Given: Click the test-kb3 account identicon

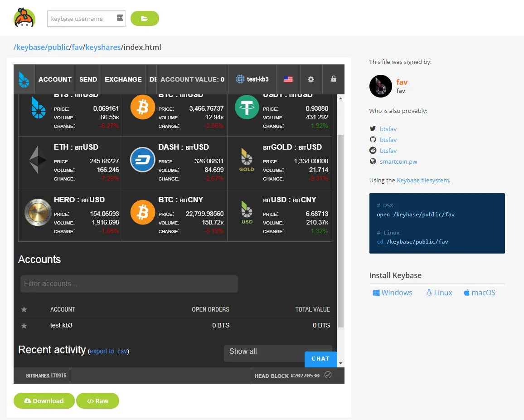Looking at the screenshot, I should point(240,79).
